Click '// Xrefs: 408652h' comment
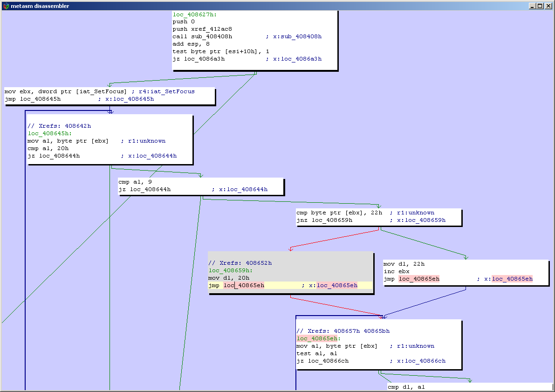Viewport: 555px width, 392px height. click(240, 263)
